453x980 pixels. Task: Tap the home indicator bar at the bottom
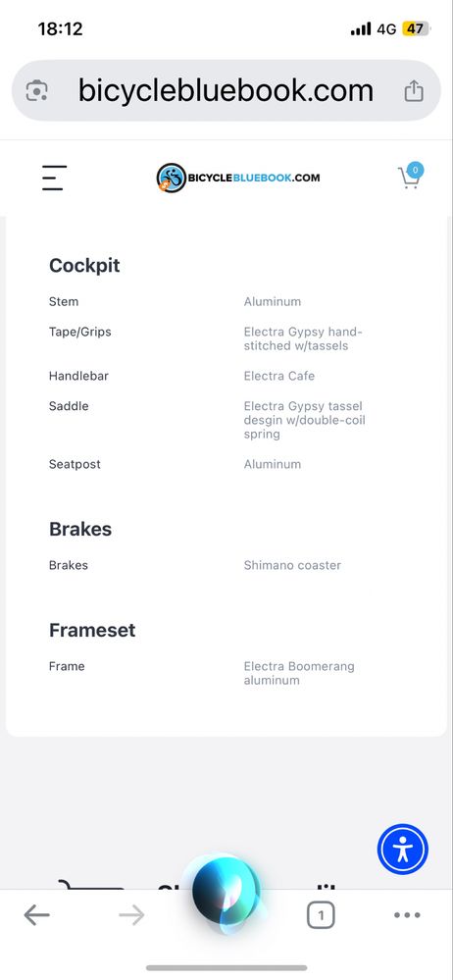pos(226,967)
